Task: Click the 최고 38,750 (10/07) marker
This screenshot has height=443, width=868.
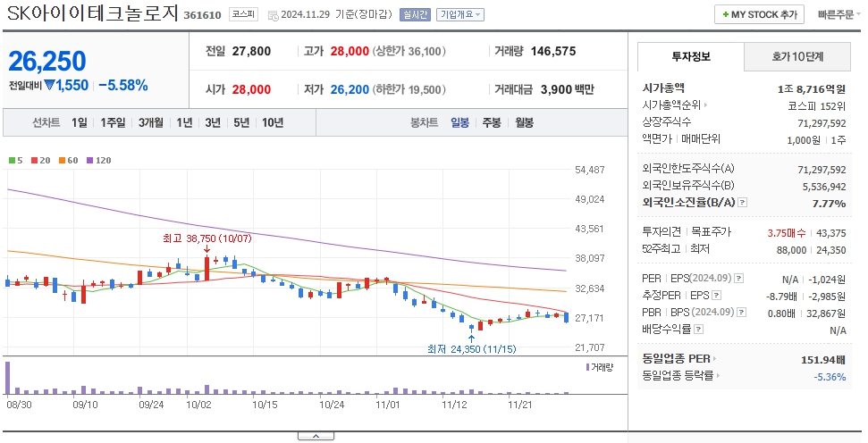Action: 207,239
